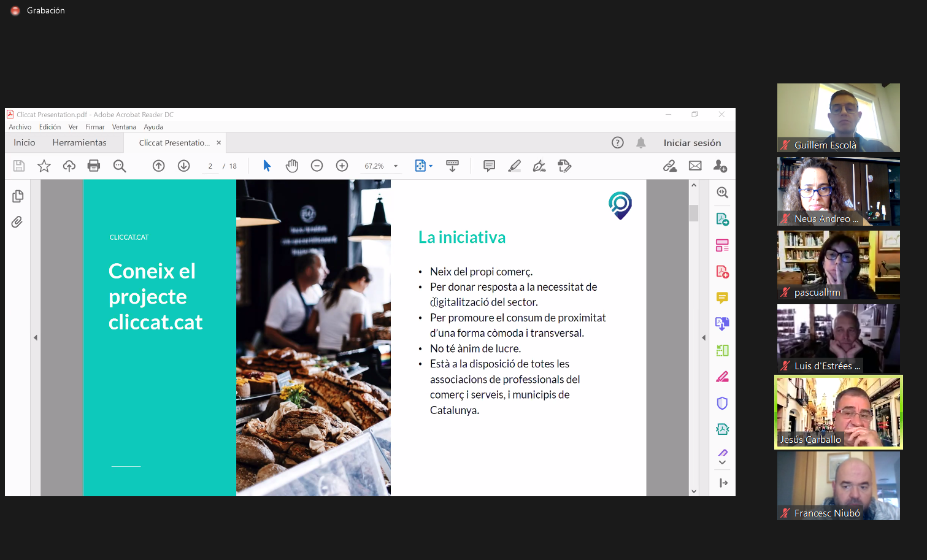Zoom in with the plus button
Screen dimensions: 927x560
342,166
